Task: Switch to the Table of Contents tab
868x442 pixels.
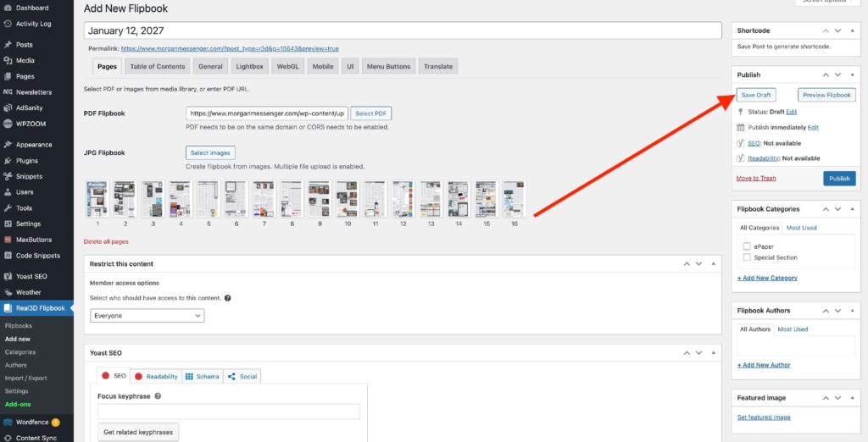Action: point(157,66)
